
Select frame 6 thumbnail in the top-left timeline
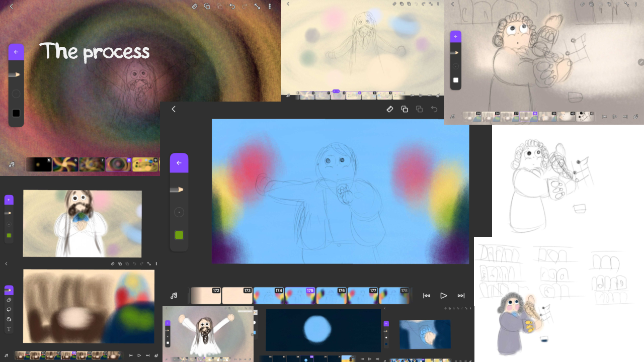click(65, 164)
